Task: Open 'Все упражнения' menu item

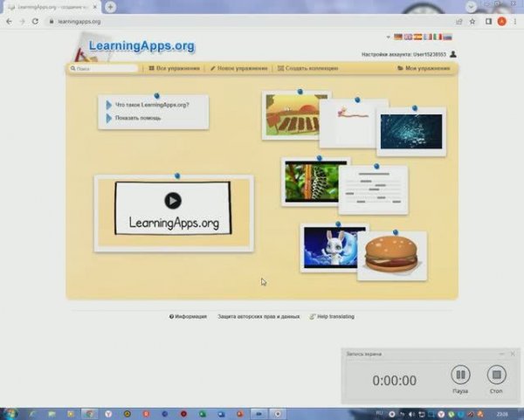Action: pos(174,68)
